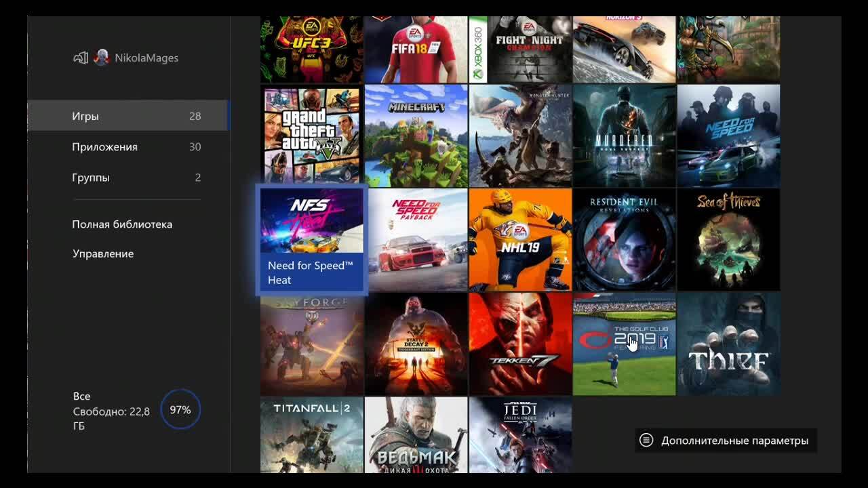Open The Golf Club 2019 tile

pos(624,344)
